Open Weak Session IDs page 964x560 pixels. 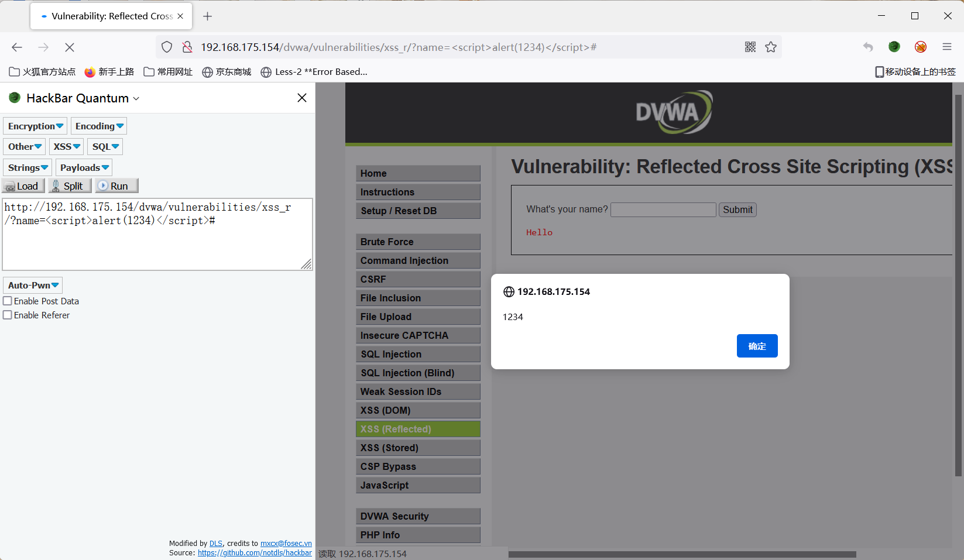coord(418,391)
